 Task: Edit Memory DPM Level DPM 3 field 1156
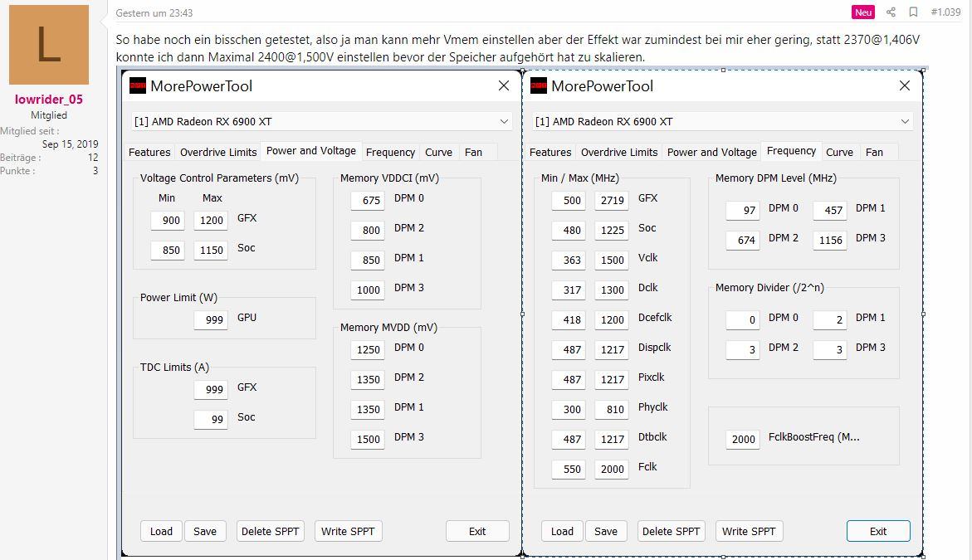(x=830, y=241)
